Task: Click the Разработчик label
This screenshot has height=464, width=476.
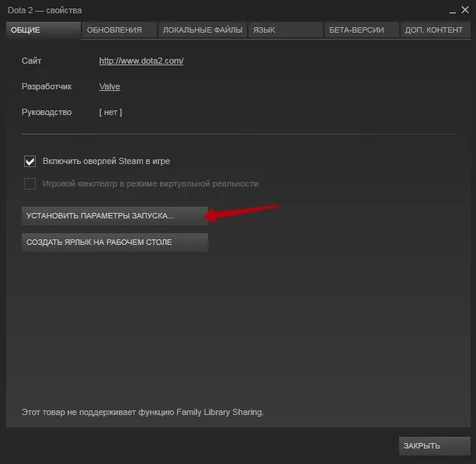Action: click(x=47, y=86)
